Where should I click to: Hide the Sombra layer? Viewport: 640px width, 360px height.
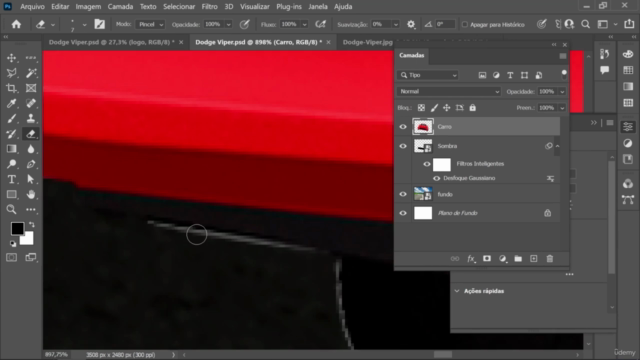point(403,146)
